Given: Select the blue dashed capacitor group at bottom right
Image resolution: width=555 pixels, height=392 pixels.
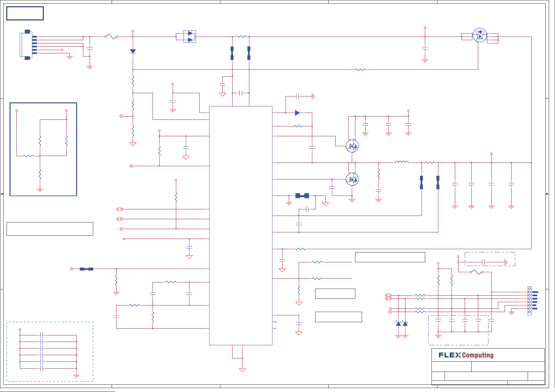Looking at the screenshot, I should (x=458, y=330).
